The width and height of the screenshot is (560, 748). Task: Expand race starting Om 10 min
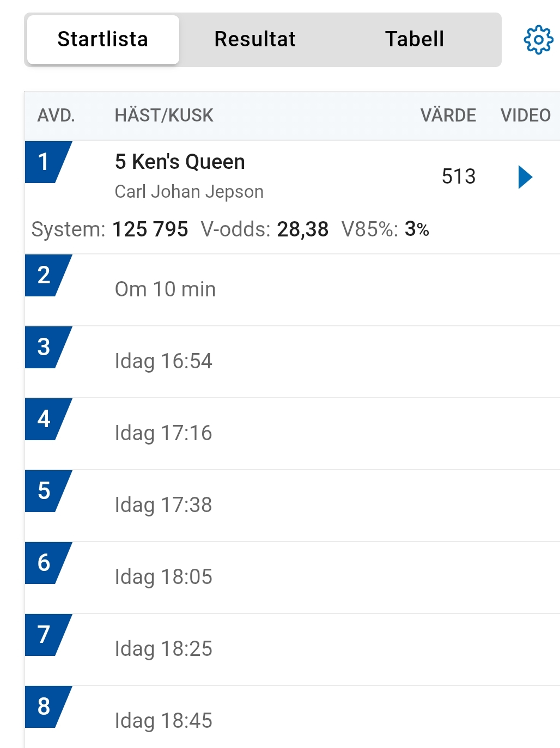point(165,289)
